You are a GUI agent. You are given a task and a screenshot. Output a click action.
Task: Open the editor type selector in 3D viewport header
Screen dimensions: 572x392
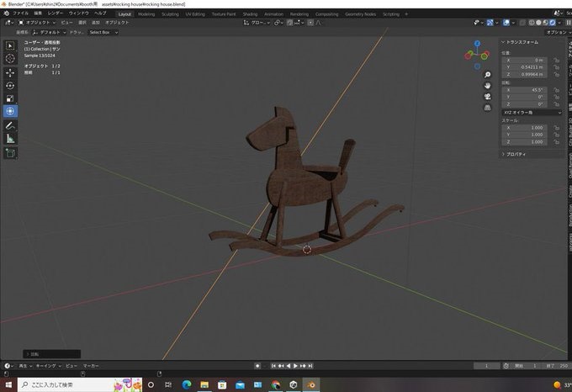tap(9, 23)
